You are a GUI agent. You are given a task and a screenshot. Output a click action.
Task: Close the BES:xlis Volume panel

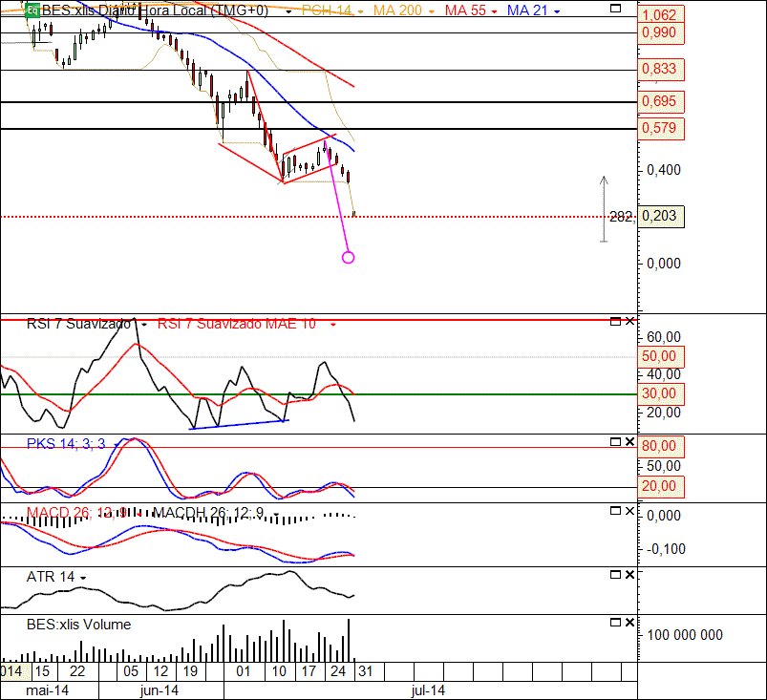point(630,623)
